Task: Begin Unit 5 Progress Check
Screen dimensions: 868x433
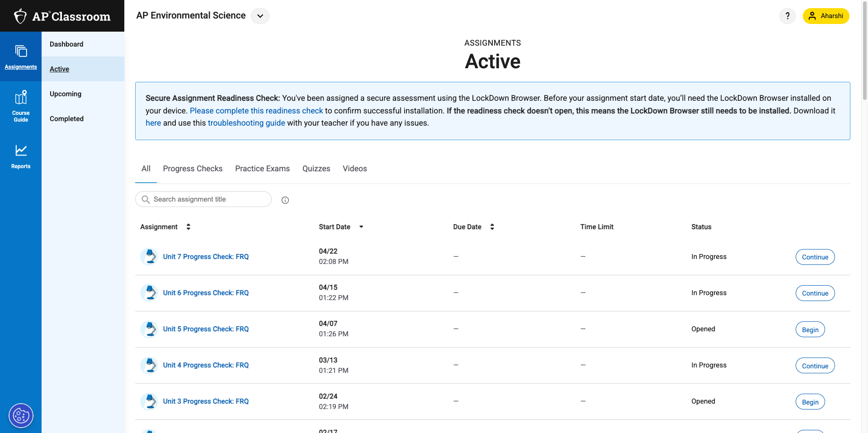Action: point(810,329)
